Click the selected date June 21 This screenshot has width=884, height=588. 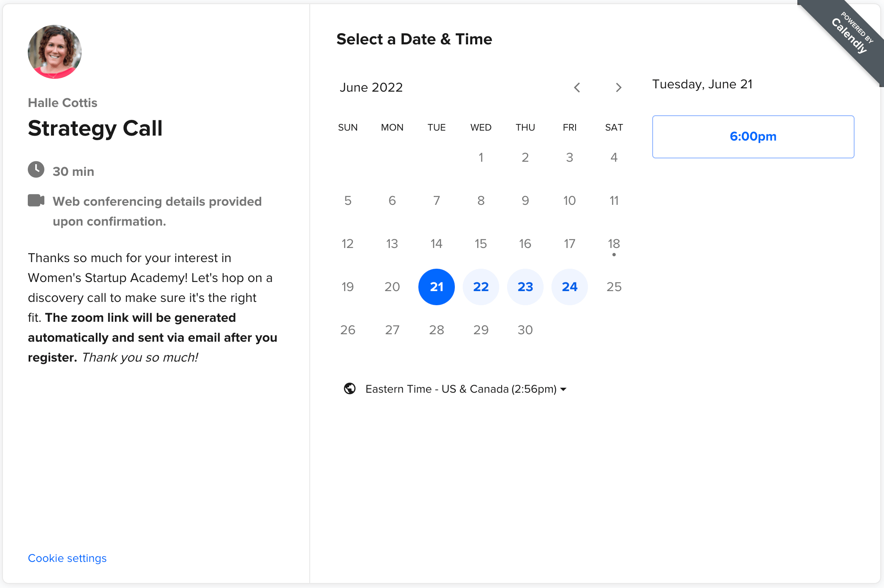437,287
